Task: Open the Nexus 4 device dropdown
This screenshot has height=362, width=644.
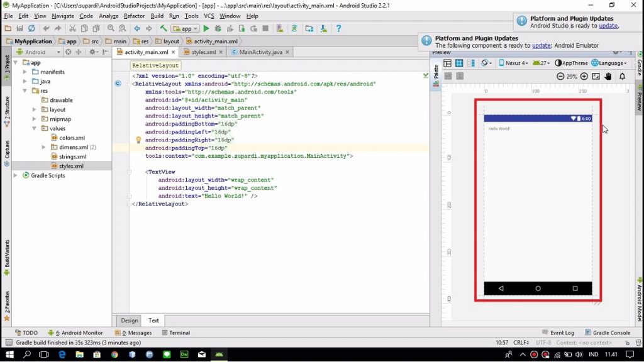Action: point(513,63)
